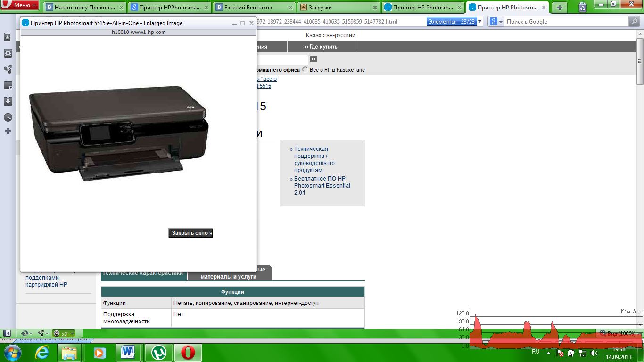The height and width of the screenshot is (362, 644).
Task: Open Opera Turbo x2 dropdown
Action: (63, 333)
